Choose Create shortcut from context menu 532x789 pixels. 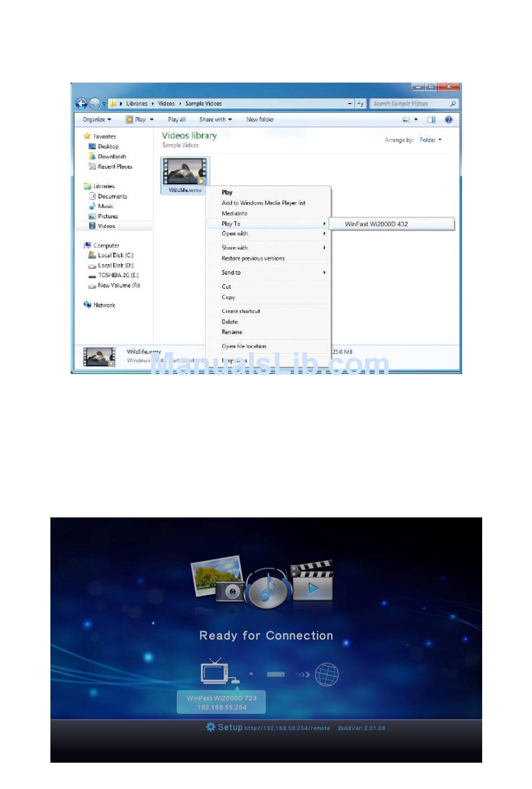pos(241,311)
